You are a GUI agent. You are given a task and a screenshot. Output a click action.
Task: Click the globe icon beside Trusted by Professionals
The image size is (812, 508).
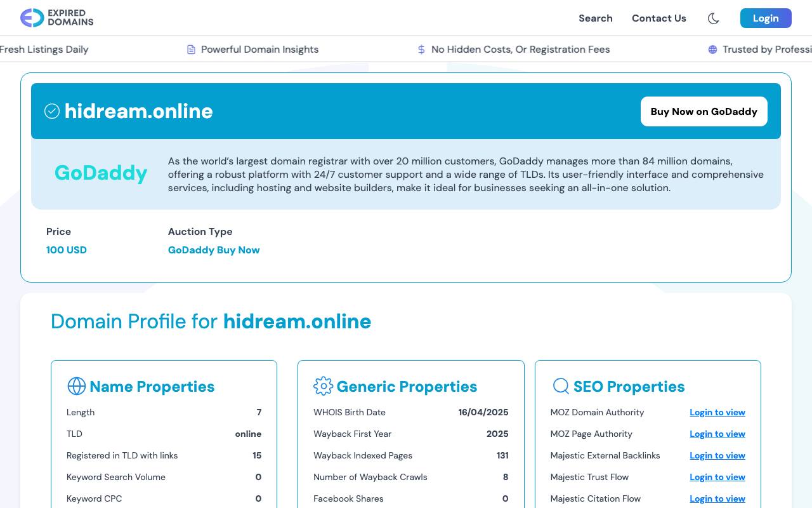(712, 50)
